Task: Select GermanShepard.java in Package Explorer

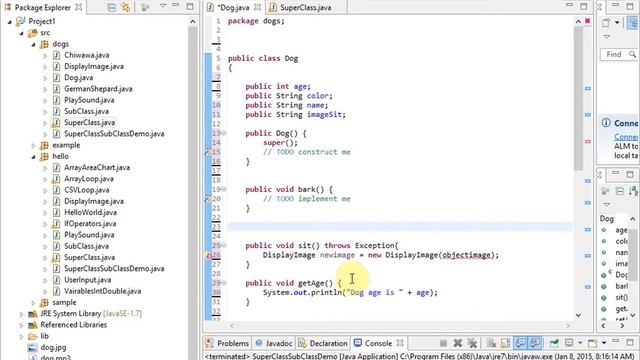Action: [98, 89]
